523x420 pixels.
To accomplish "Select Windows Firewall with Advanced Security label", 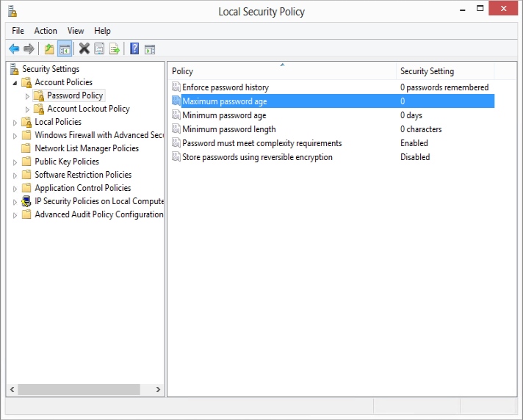I will 99,135.
